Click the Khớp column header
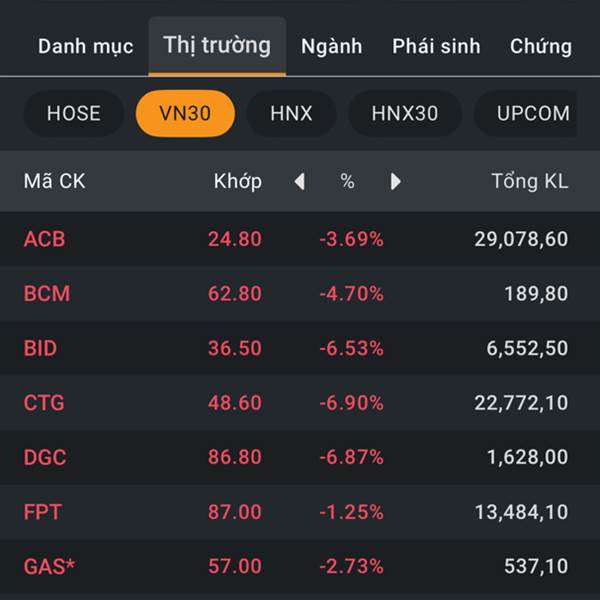Viewport: 600px width, 600px height. (x=238, y=182)
